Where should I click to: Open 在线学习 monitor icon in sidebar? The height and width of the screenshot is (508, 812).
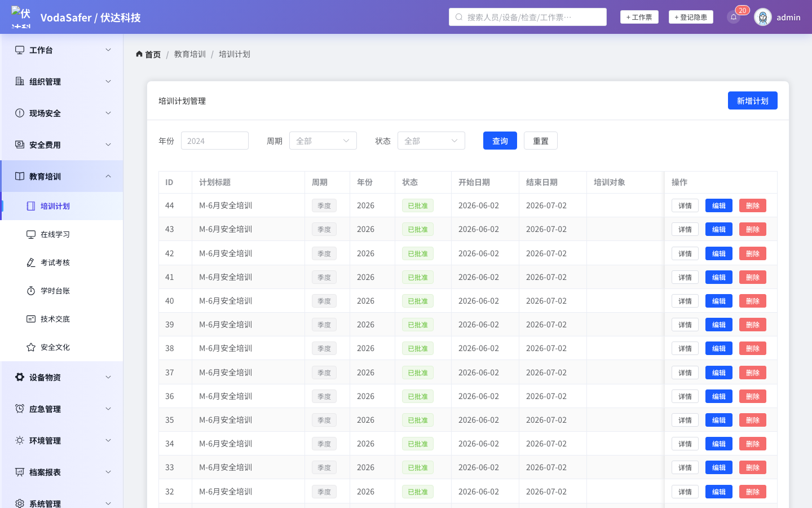click(31, 234)
